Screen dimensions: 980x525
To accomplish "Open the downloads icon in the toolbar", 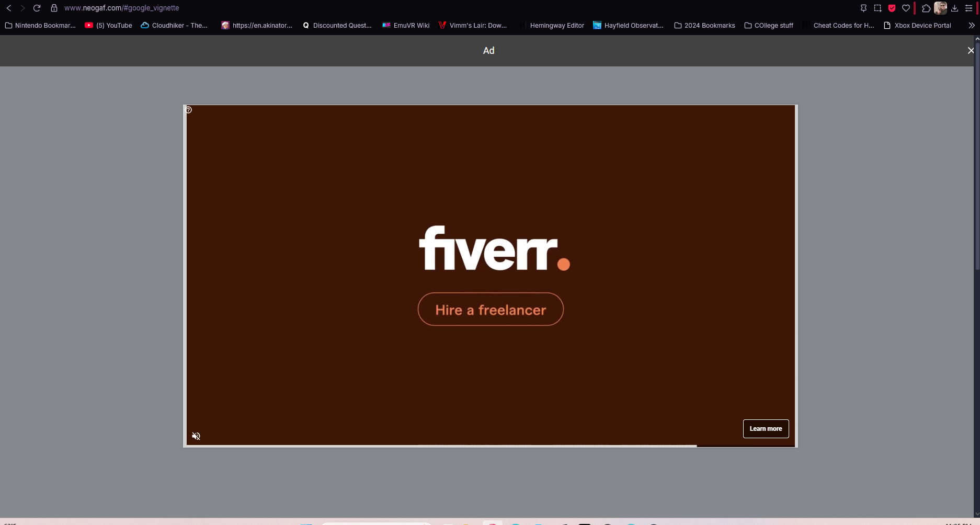I will pyautogui.click(x=954, y=8).
